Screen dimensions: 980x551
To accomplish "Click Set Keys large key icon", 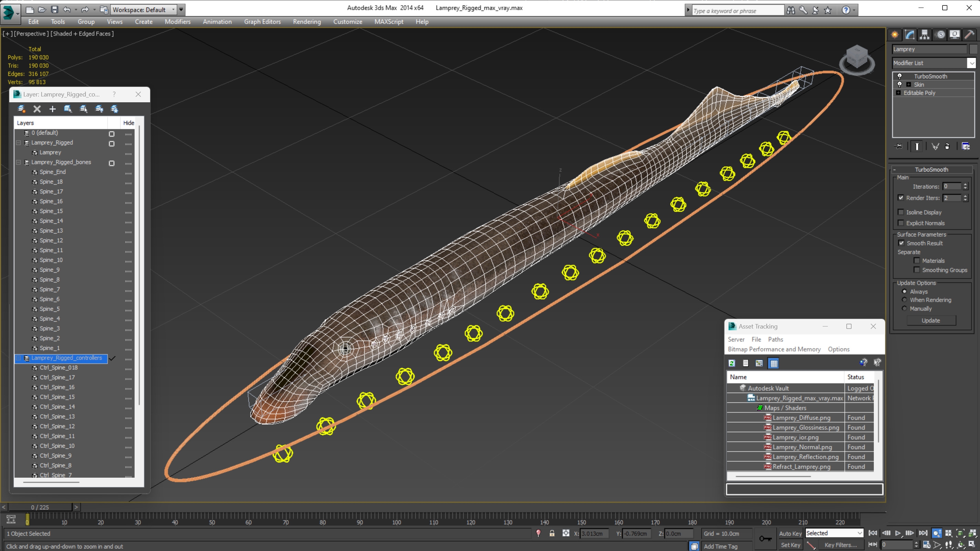I will 765,538.
